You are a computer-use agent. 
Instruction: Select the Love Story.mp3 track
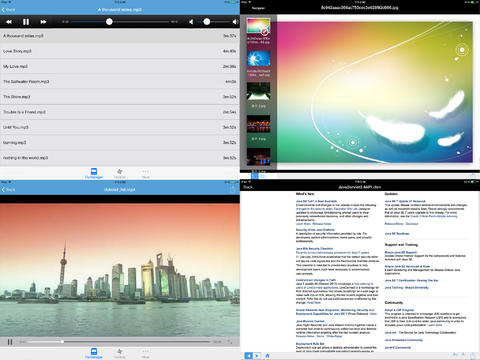coord(120,51)
